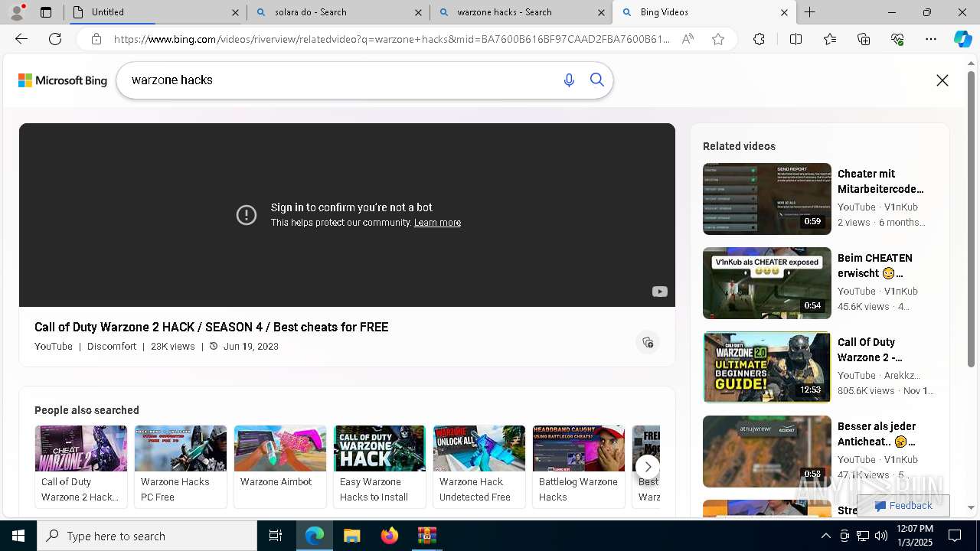View site information lock icon
The width and height of the screenshot is (980, 551).
(96, 39)
